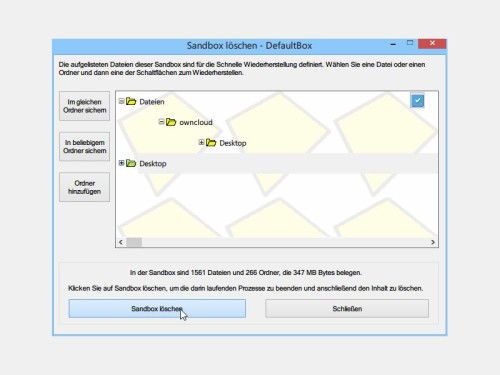Click In beliebigem Ordner sichern button
Image resolution: width=500 pixels, height=375 pixels.
click(x=85, y=147)
